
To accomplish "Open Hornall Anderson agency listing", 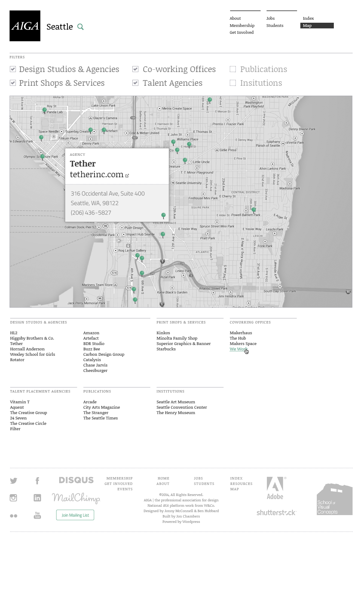I will click(x=27, y=349).
